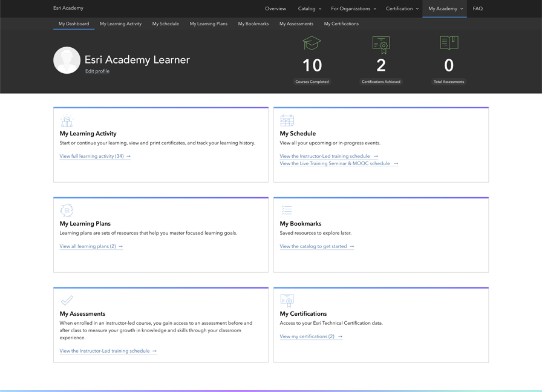Viewport: 542px width, 392px height.
Task: Open Instructor-Led training schedule link in My Schedule
Action: [328, 156]
